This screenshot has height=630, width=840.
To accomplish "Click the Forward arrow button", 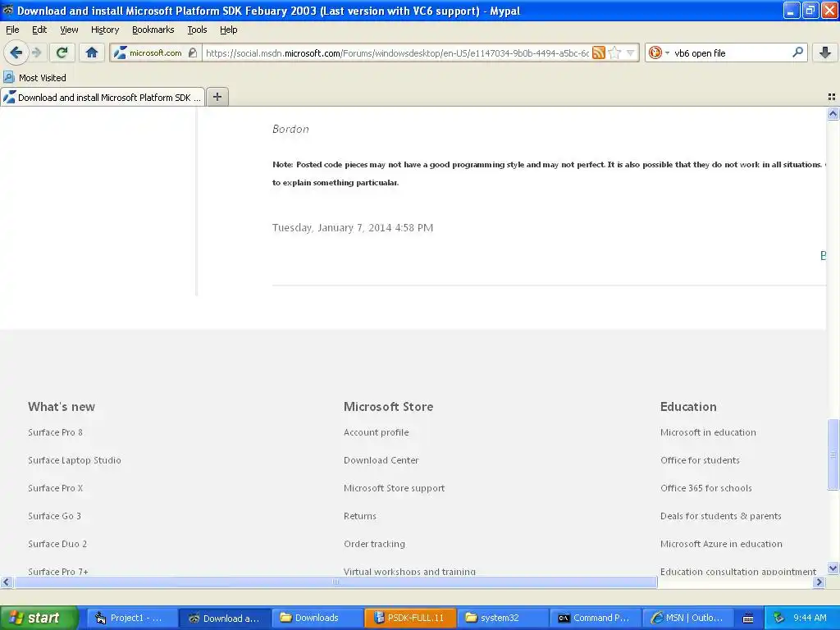I will pos(37,52).
